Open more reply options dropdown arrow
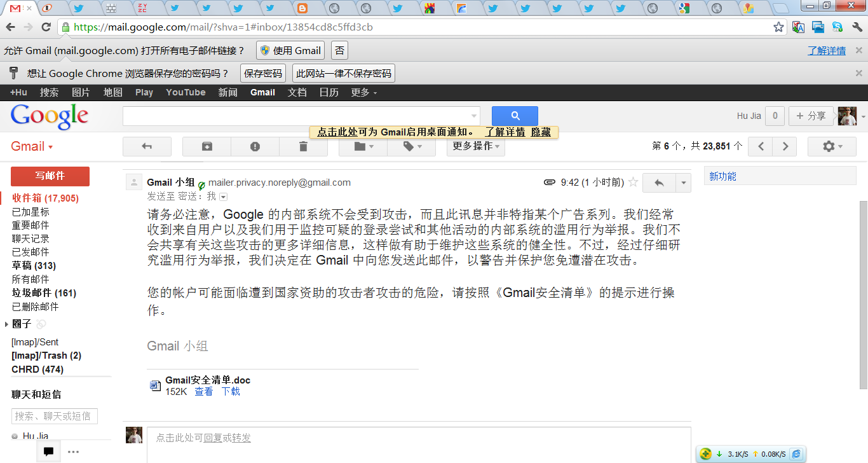The height and width of the screenshot is (463, 868). 683,183
